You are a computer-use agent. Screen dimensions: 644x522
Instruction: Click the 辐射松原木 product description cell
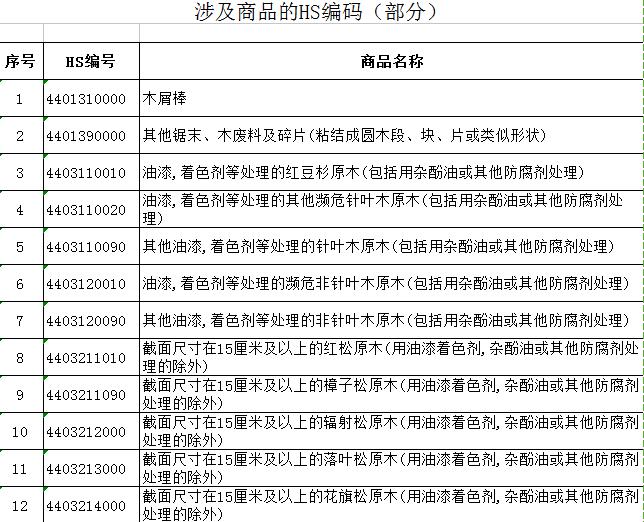tap(391, 431)
